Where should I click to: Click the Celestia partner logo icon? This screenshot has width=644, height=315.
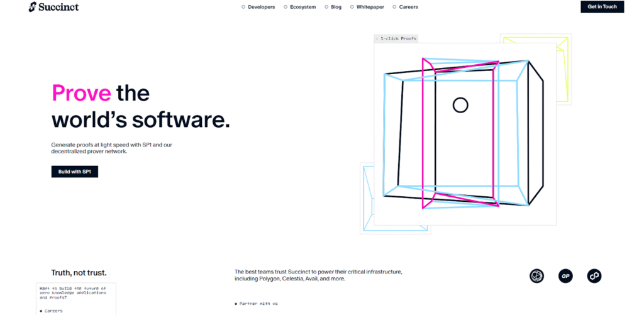pyautogui.click(x=536, y=275)
